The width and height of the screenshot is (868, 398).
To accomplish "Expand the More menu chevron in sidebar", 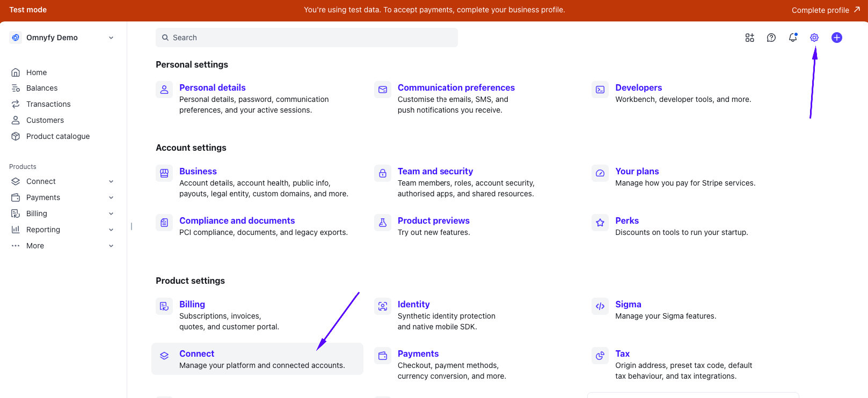I will [111, 246].
